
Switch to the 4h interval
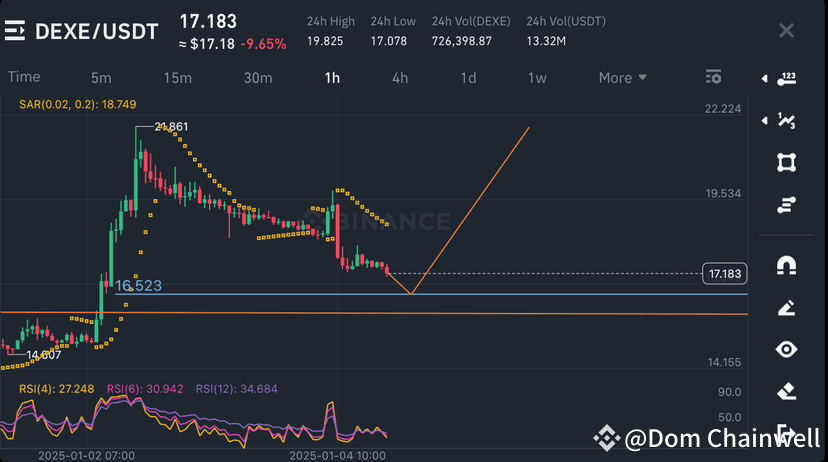[x=400, y=78]
